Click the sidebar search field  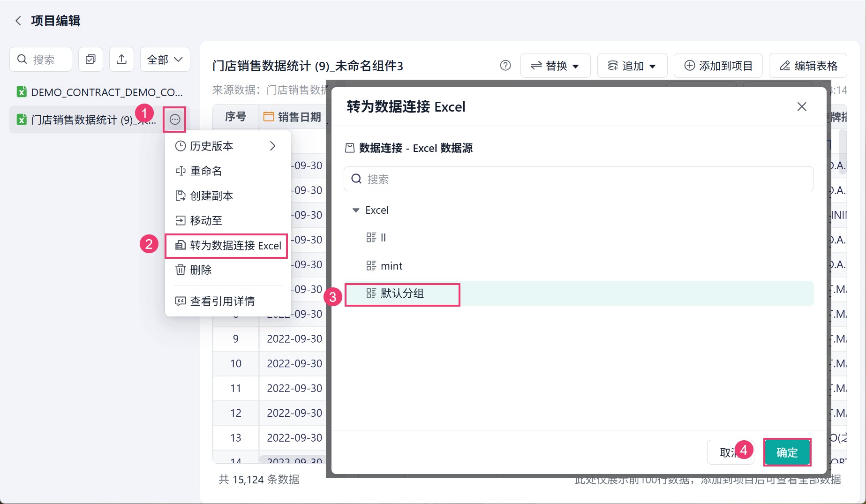click(x=41, y=59)
